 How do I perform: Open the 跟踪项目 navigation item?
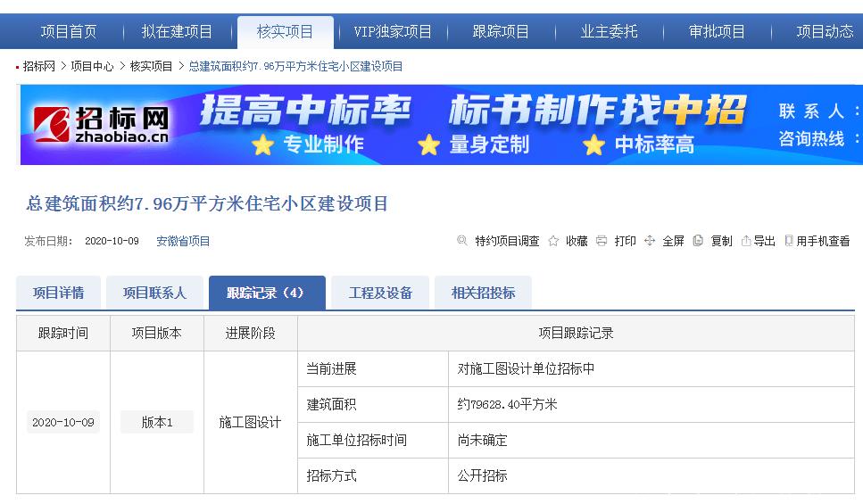(x=501, y=31)
